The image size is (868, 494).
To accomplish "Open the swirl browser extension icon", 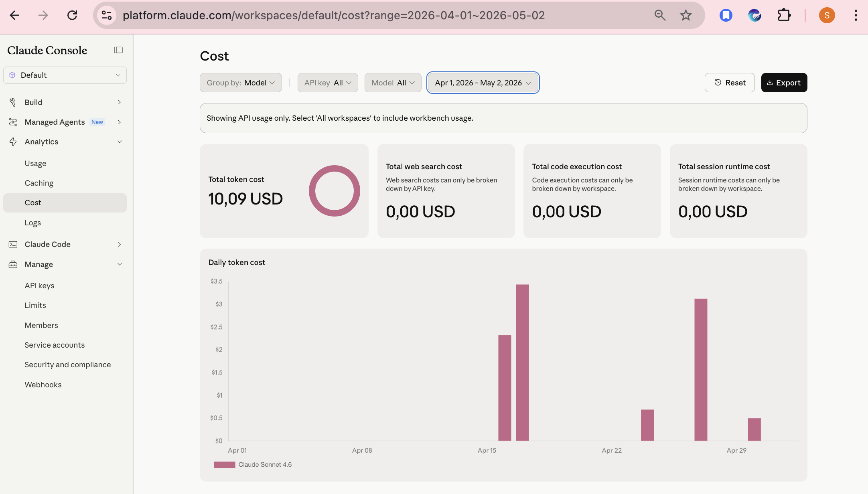I will click(x=755, y=15).
